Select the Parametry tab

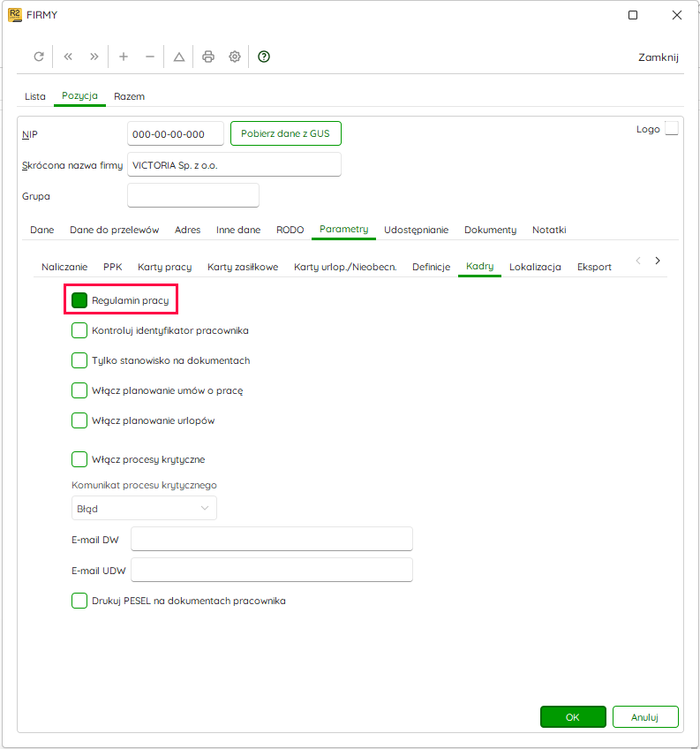[x=343, y=230]
